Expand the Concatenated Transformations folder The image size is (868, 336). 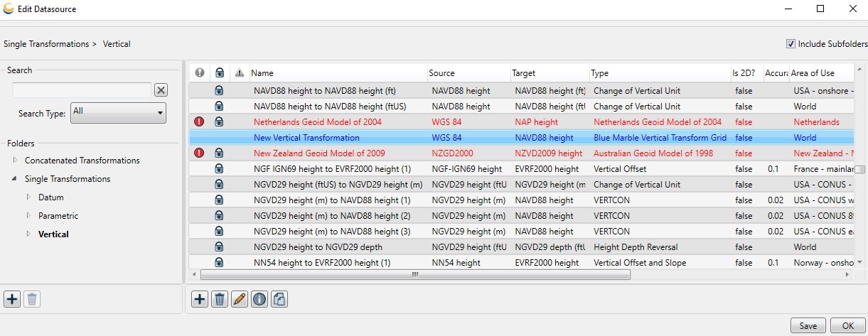[16, 161]
